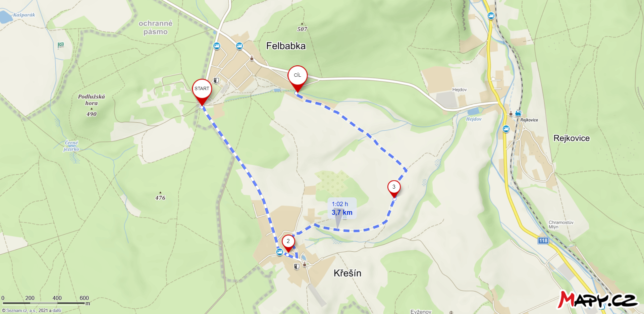Click the bus stop icon below Rejkovice station
The width and height of the screenshot is (644, 314).
(x=506, y=129)
